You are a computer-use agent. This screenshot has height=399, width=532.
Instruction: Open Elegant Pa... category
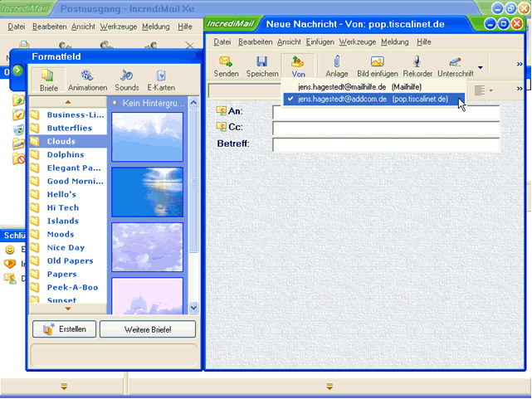point(68,168)
